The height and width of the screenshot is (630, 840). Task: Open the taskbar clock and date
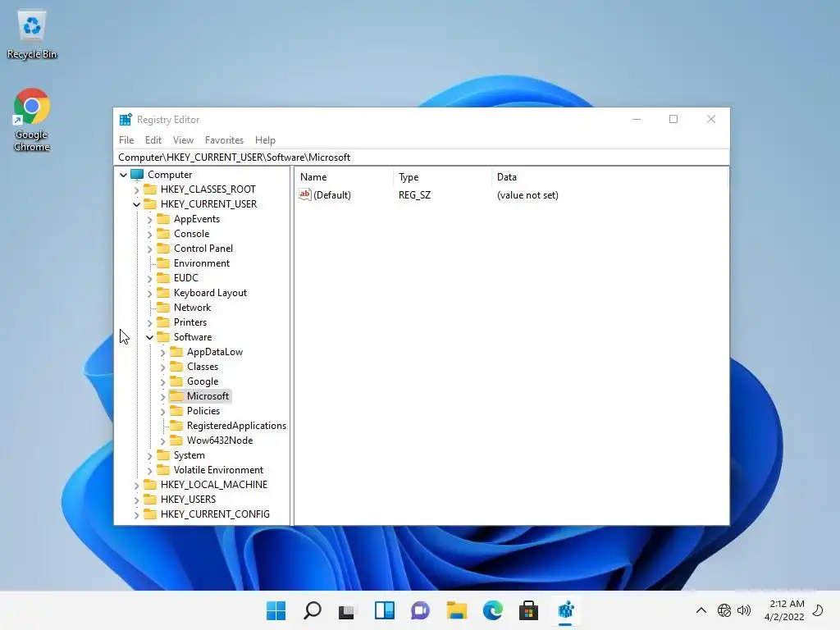coord(783,610)
